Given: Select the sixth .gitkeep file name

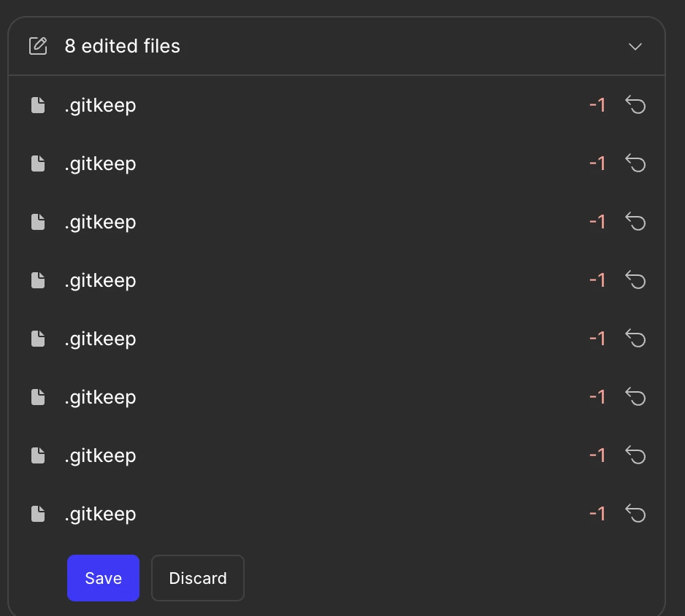Looking at the screenshot, I should coord(100,398).
